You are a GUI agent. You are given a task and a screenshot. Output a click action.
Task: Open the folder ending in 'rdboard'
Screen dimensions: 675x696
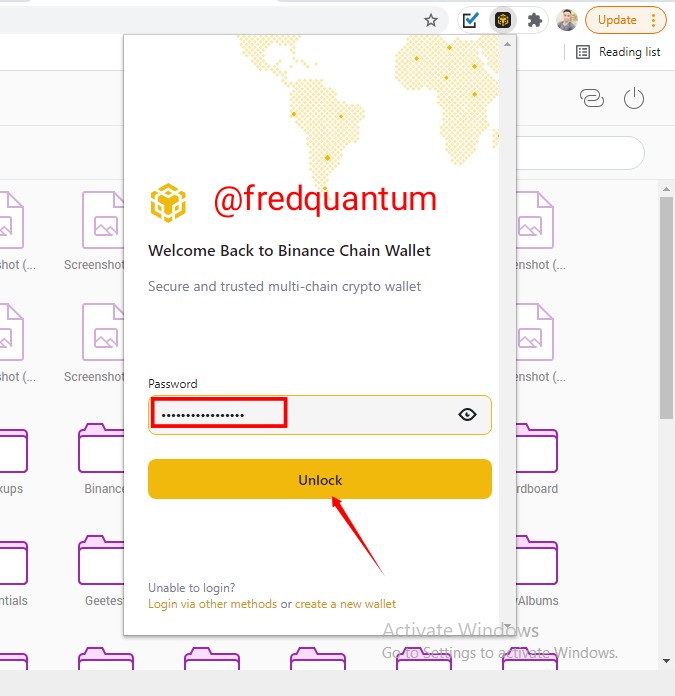coord(537,448)
